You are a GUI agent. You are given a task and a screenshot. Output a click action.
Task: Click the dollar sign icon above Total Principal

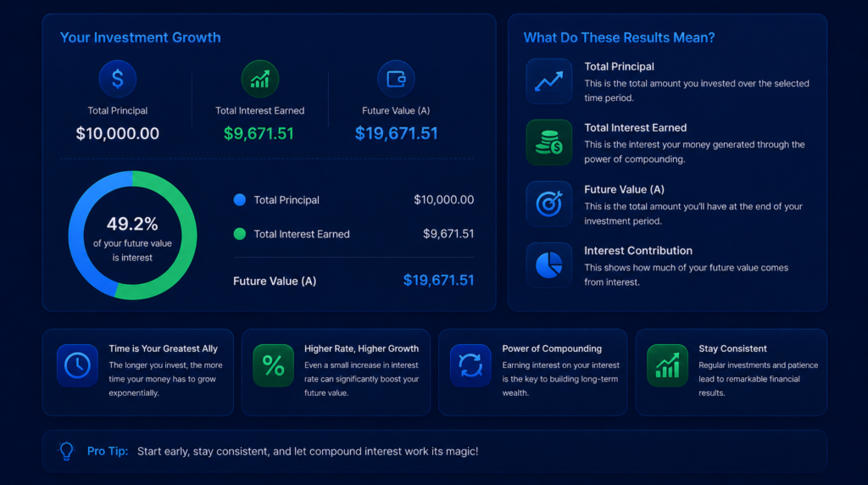coord(117,79)
